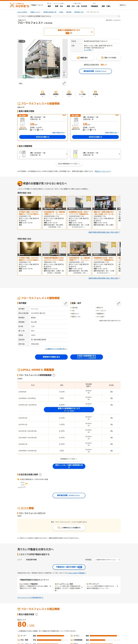Open この建物のすべての写真を見る link
The width and height of the screenshot is (138, 644).
pyautogui.click(x=56, y=349)
